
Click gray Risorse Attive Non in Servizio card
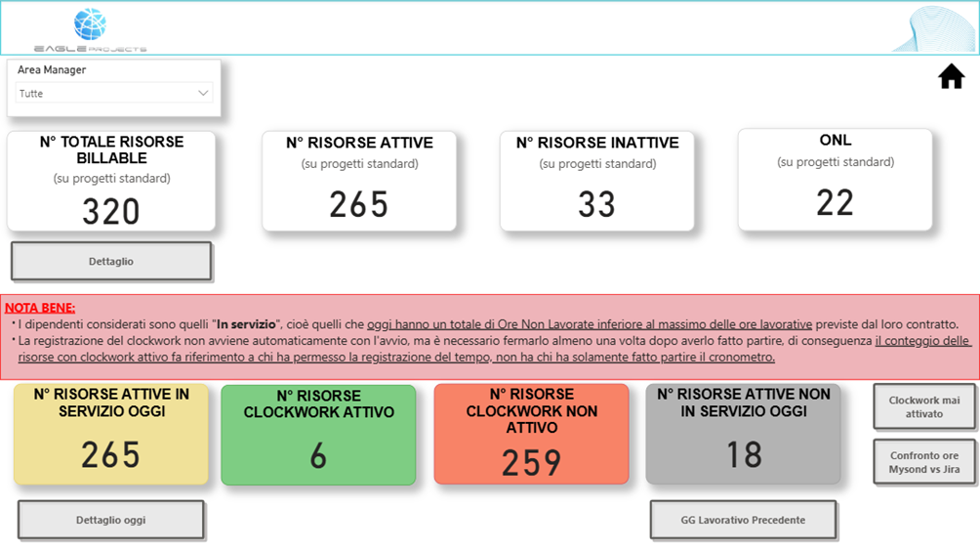pyautogui.click(x=743, y=434)
